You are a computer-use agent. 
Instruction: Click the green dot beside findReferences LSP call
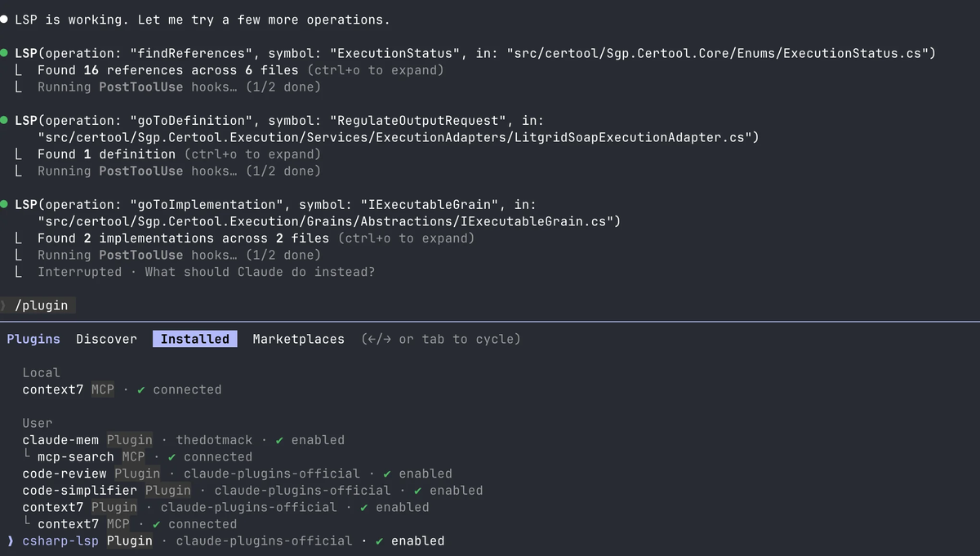5,53
